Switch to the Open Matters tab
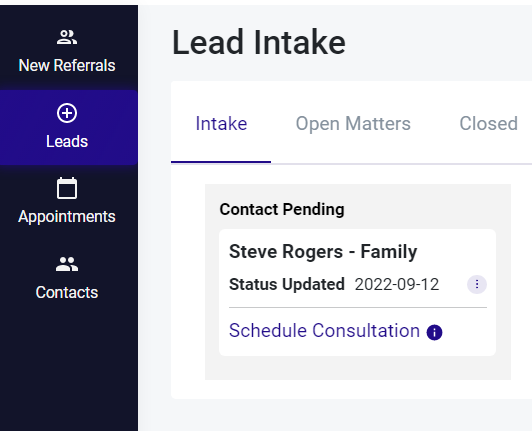 353,124
